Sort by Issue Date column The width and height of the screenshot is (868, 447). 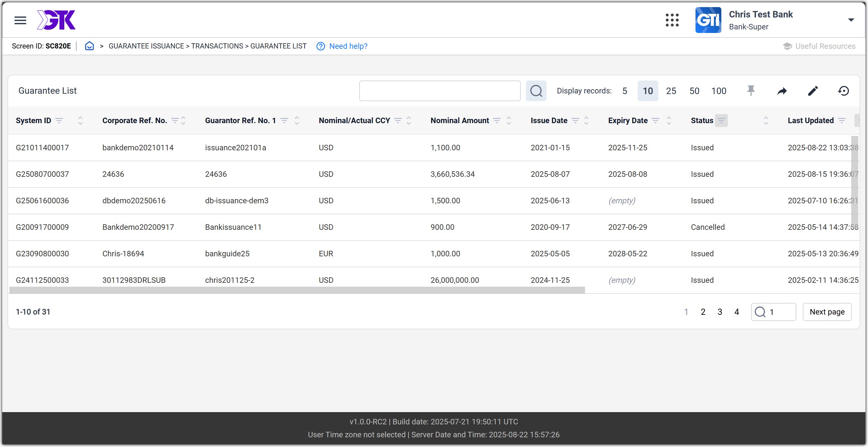tap(586, 121)
